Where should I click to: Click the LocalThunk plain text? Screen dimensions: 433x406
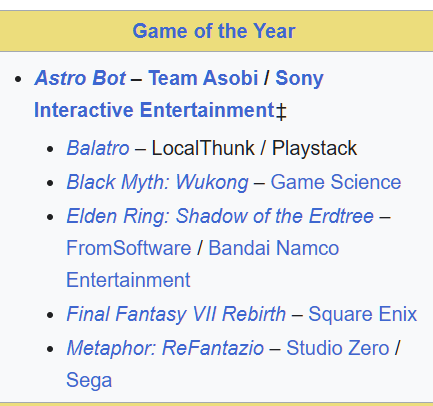203,148
